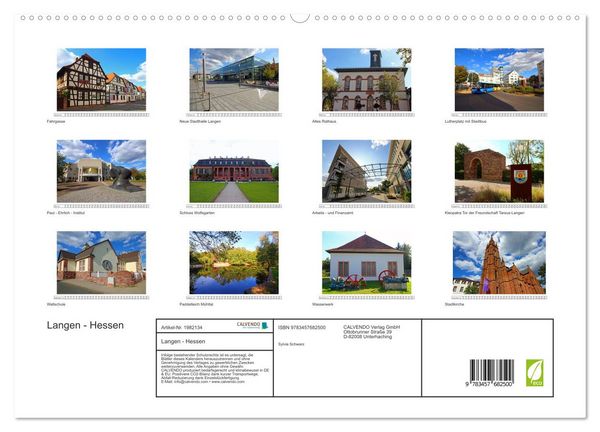
Task: Open the Schloss Wolfsgarten photo
Action: click(234, 171)
